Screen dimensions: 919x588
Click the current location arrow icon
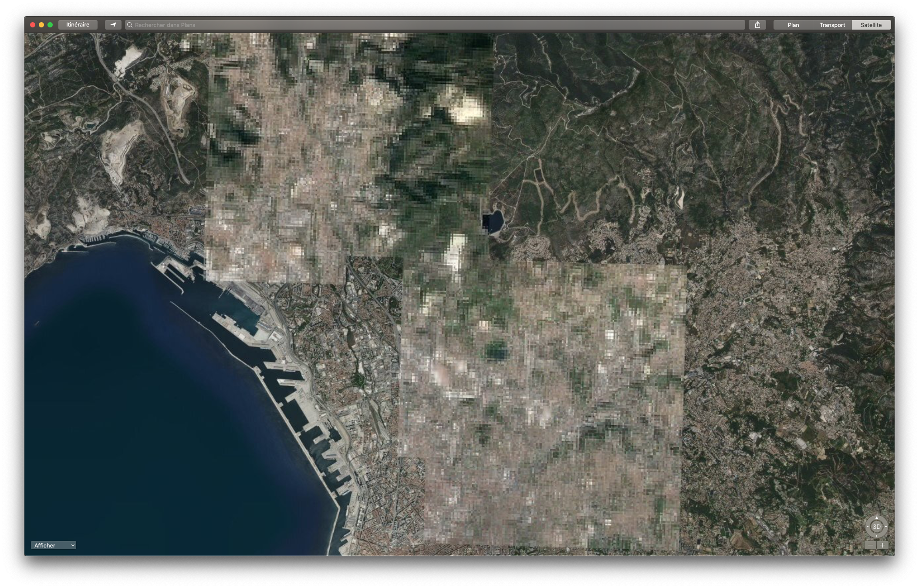click(x=113, y=25)
